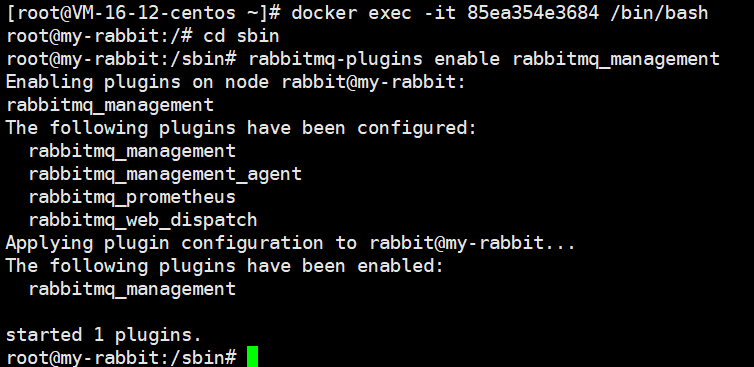Click the cd sbin command

[241, 36]
